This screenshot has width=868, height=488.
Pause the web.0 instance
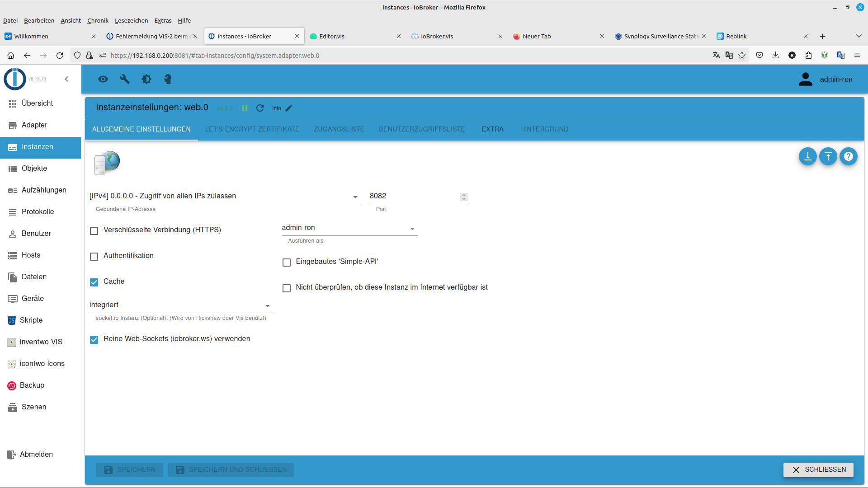tap(245, 108)
